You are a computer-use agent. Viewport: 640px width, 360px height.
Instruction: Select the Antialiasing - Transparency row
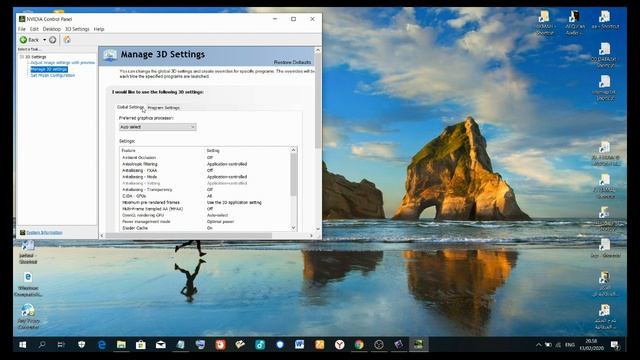205,189
